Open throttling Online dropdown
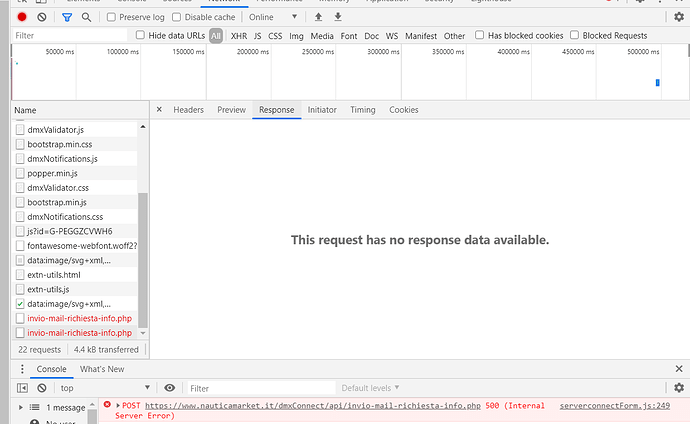Screen dimensions: 690x424 [x=273, y=17]
